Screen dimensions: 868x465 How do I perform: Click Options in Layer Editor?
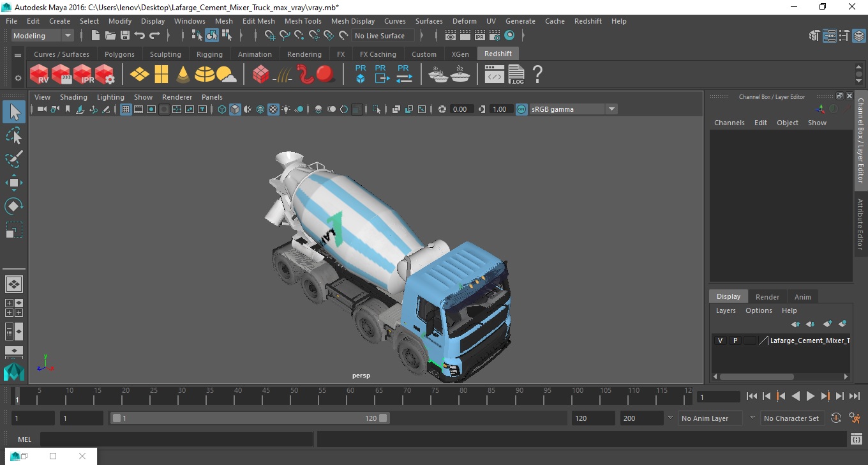click(759, 310)
